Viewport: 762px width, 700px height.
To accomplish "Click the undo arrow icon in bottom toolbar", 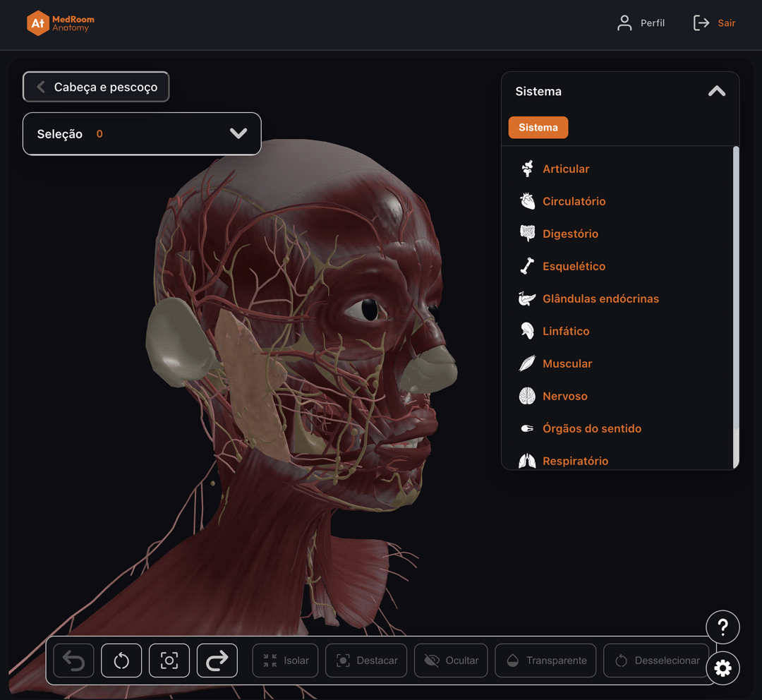I will [x=73, y=660].
